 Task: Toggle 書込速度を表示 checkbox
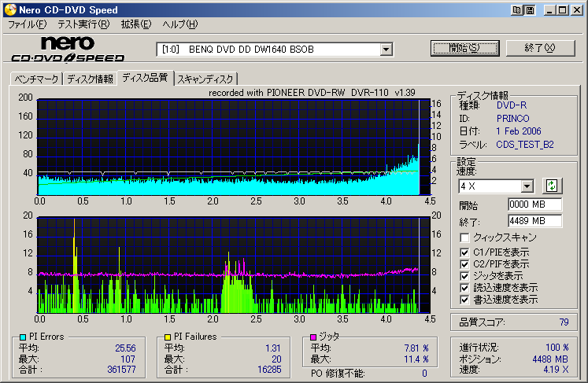pyautogui.click(x=464, y=300)
